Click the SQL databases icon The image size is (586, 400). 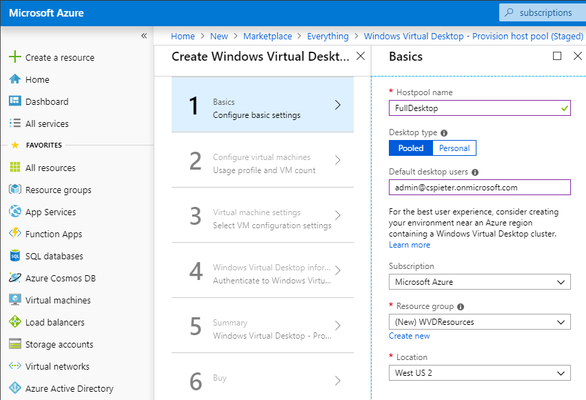15,255
